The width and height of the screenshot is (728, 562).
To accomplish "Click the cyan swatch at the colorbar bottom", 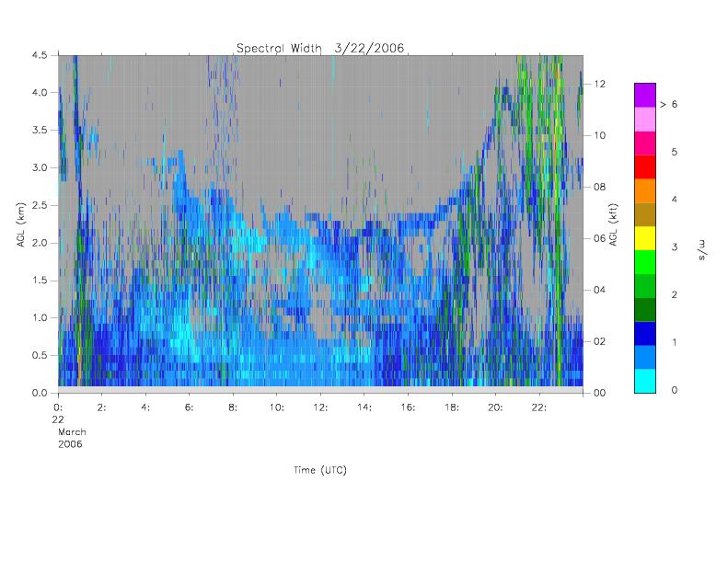I will pos(645,381).
